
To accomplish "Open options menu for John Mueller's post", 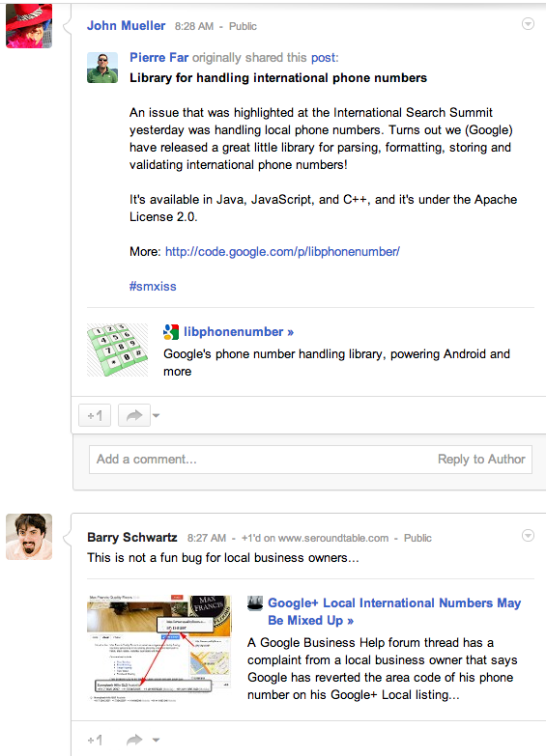I will pyautogui.click(x=529, y=24).
